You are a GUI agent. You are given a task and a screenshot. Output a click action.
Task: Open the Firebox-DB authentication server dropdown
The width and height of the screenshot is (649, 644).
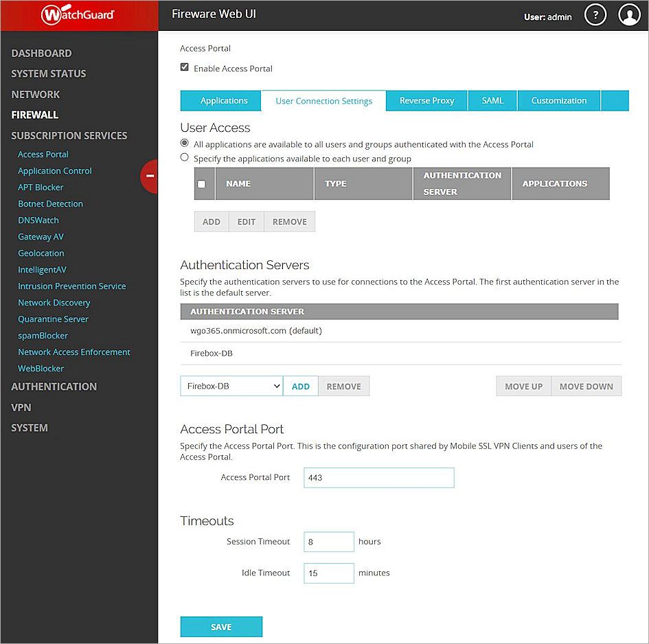click(231, 386)
